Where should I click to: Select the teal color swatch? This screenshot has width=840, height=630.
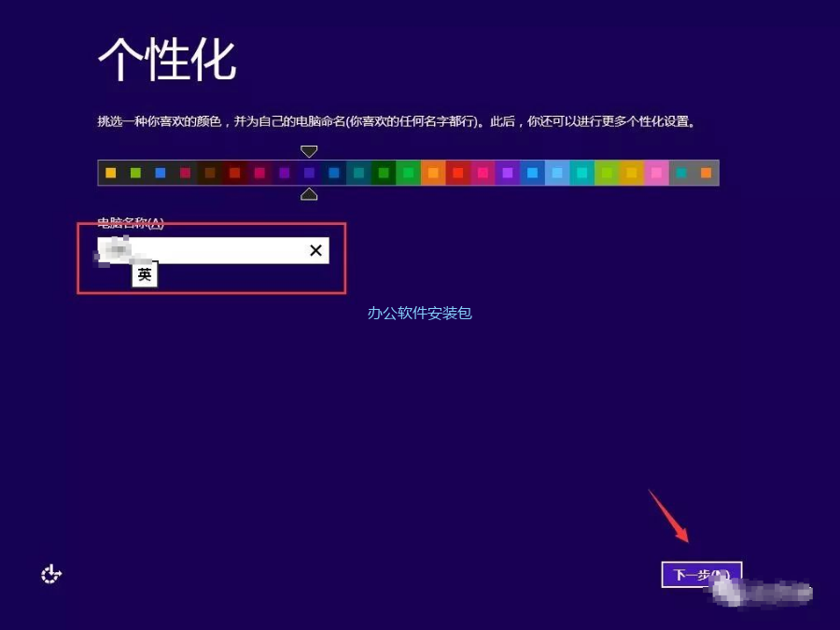tap(357, 173)
